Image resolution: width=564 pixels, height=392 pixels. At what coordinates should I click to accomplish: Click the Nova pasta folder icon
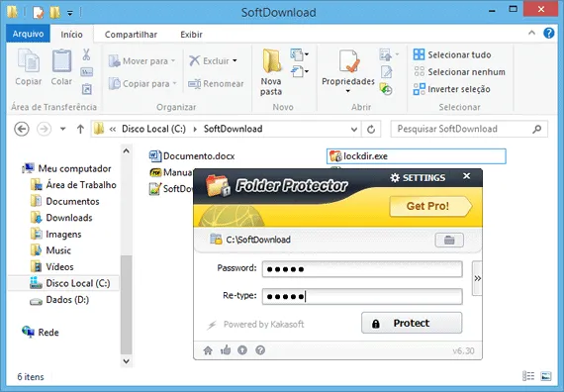[x=271, y=61]
